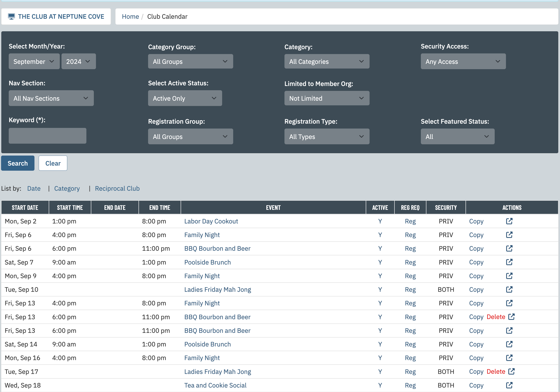Open the Active Only status dropdown
Screen dimensions: 560x392
tap(185, 98)
